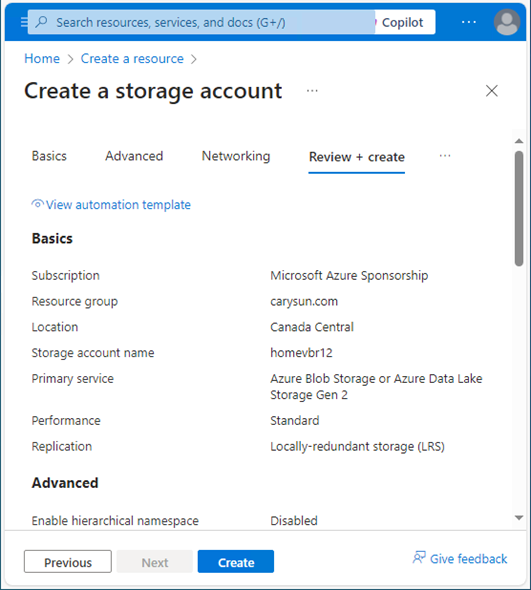Screen dimensions: 531x590
Task: Click the scrollbar up arrow
Action: [519, 141]
